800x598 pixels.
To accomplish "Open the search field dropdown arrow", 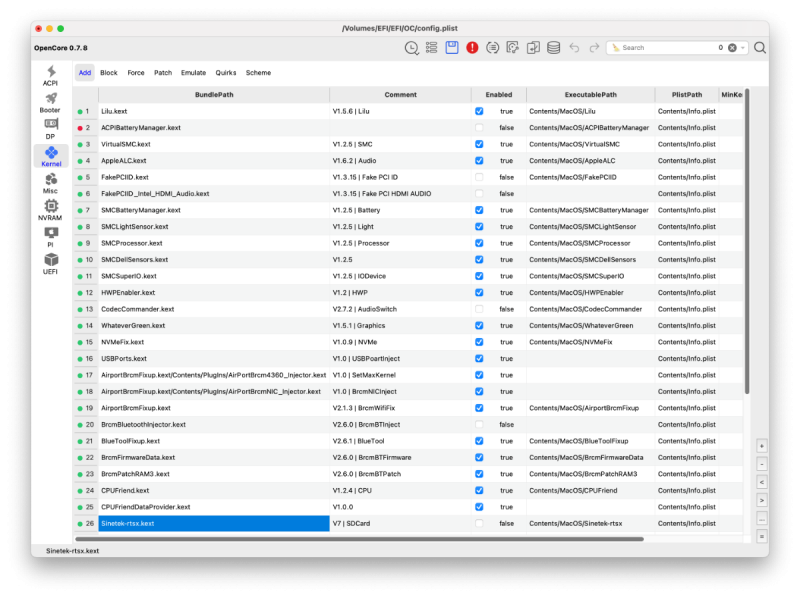I will 743,47.
